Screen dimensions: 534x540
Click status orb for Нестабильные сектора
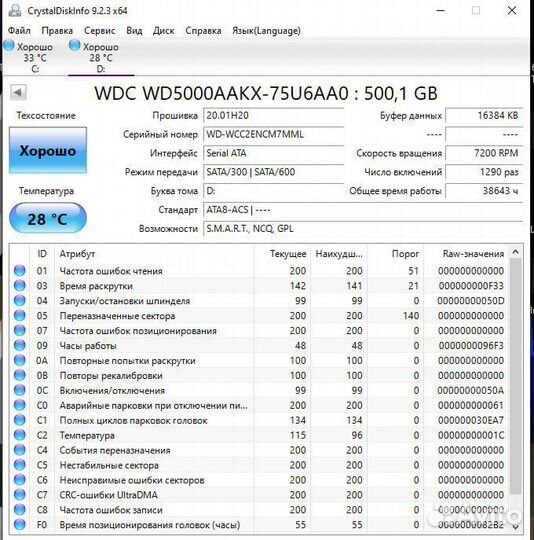tap(20, 465)
